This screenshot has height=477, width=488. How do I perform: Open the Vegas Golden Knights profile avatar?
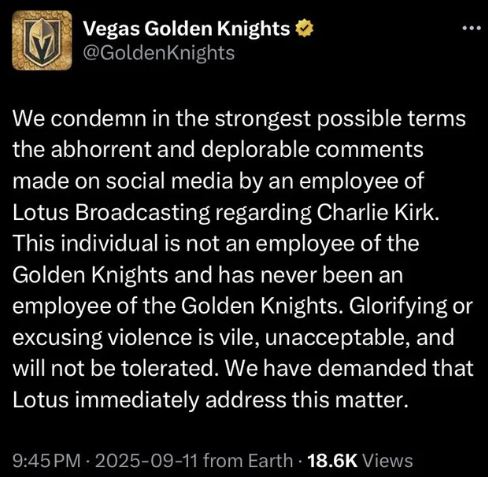click(x=42, y=40)
